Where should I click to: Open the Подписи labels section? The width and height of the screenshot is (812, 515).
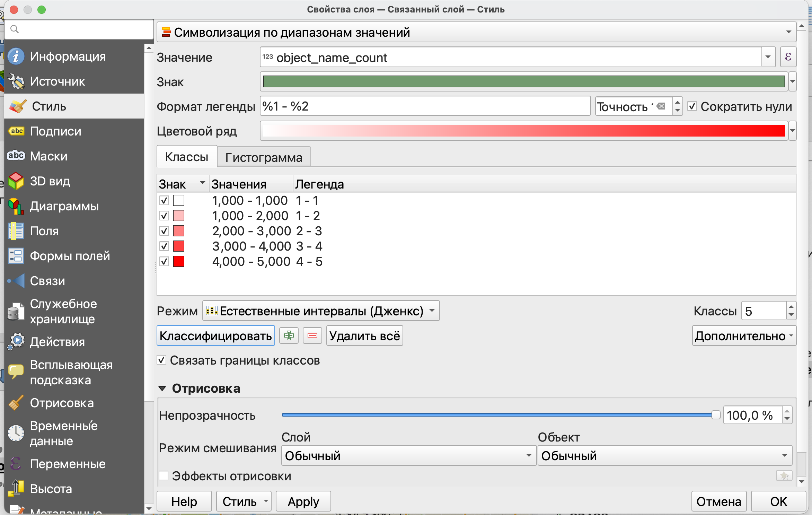click(55, 131)
